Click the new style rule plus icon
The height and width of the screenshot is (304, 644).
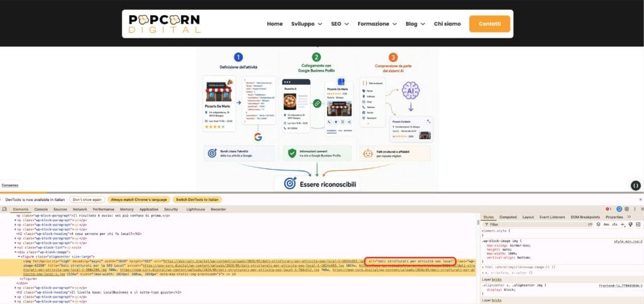pos(623,224)
